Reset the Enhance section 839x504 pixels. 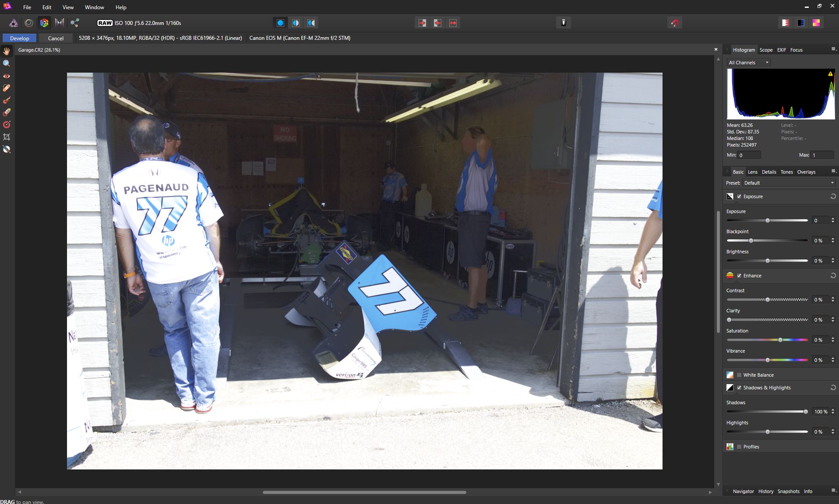[x=833, y=276]
